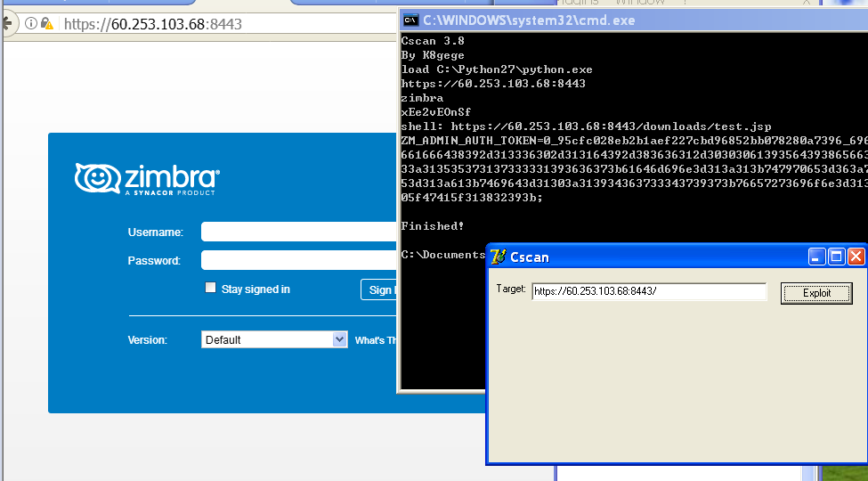Click the 'load C:\Python27\python.exe' console line
The image size is (868, 481).
point(497,69)
